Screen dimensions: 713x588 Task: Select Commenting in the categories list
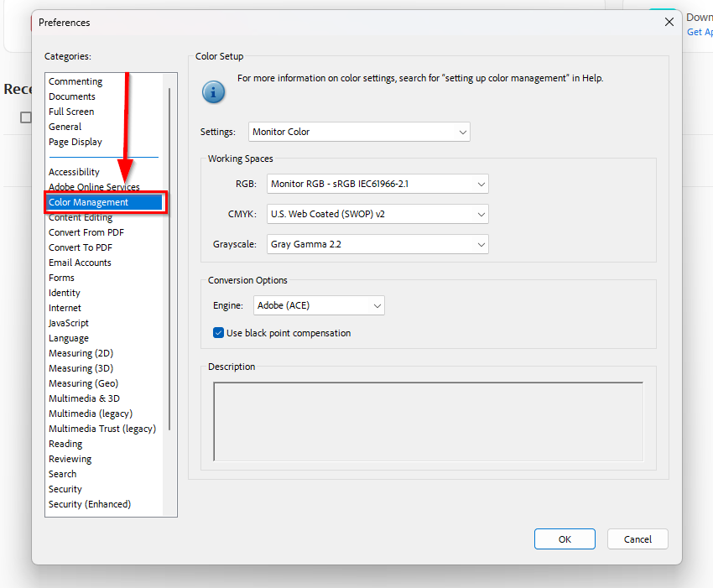pos(75,81)
